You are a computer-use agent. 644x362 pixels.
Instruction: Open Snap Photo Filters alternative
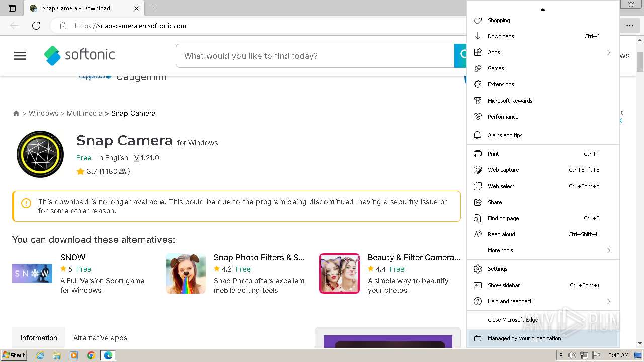pyautogui.click(x=259, y=257)
